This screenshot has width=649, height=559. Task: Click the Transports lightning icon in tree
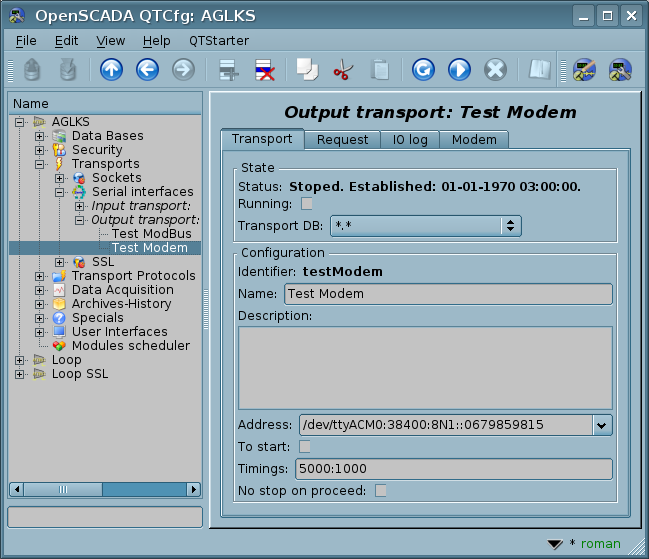(59, 164)
